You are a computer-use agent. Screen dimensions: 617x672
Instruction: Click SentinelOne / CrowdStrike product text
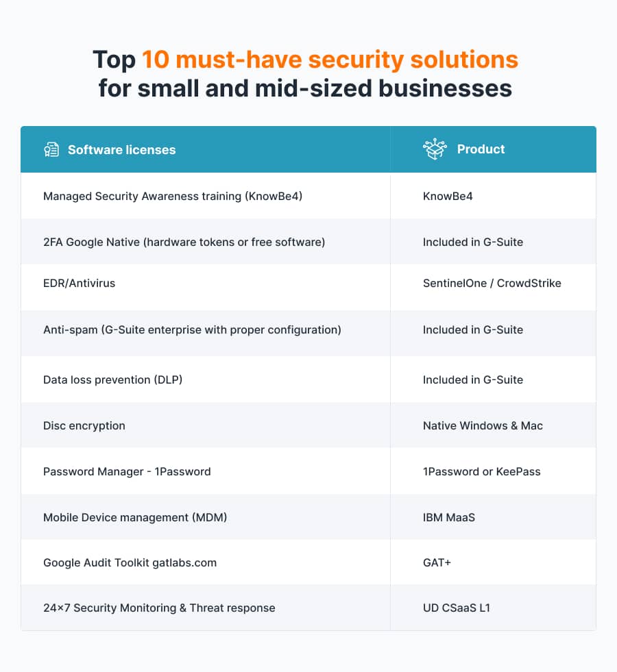[x=492, y=283]
